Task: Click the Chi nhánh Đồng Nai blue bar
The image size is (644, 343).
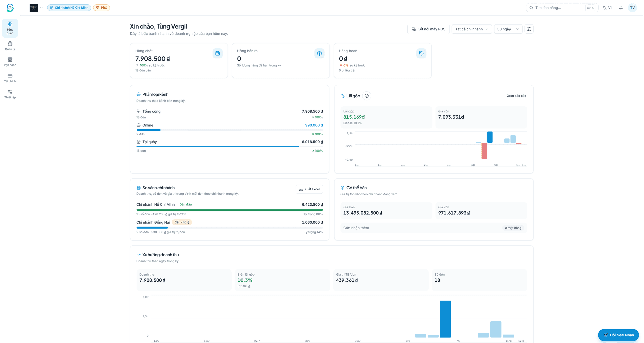Action: (152, 228)
